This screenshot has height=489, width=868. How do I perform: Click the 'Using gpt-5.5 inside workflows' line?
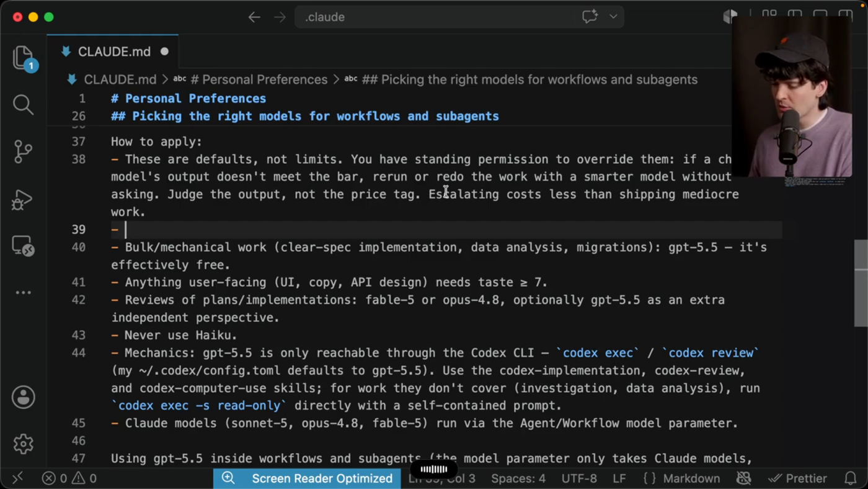click(432, 459)
